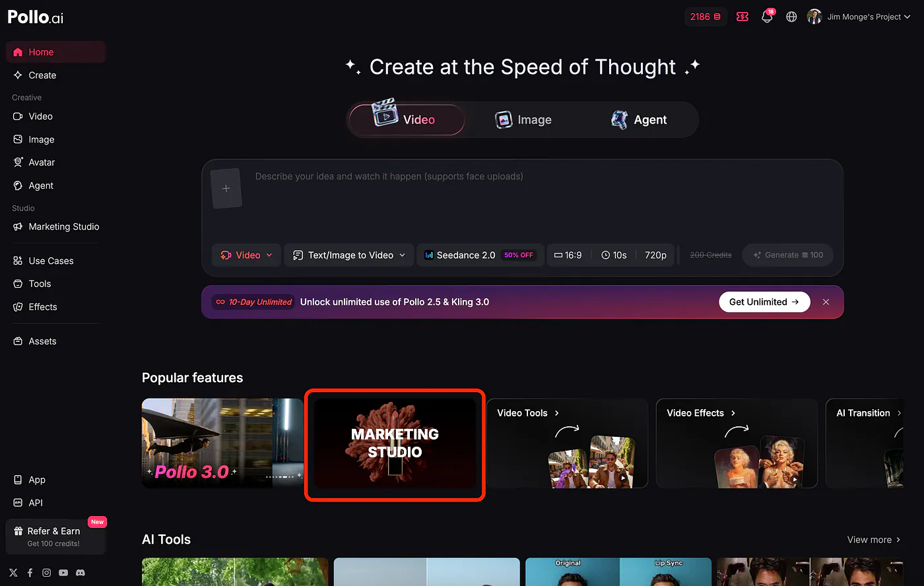Click the Video Tools arrow chevron
The height and width of the screenshot is (586, 924).
pos(557,413)
